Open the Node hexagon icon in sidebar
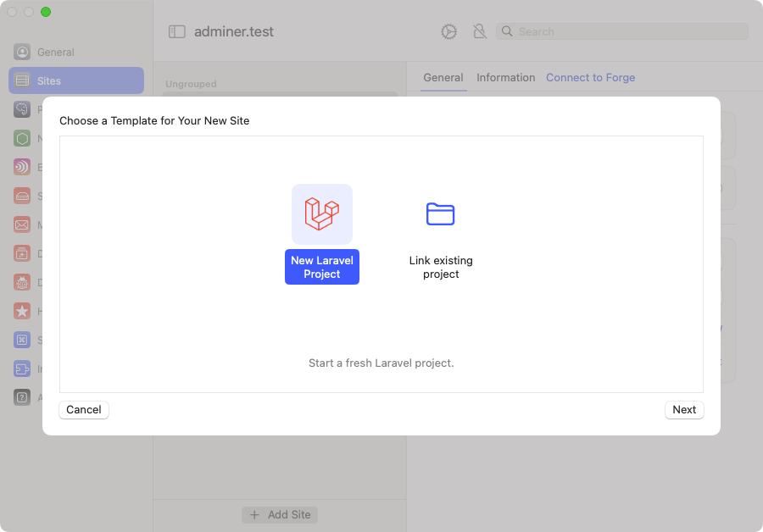Screen dimensions: 763x532 pyautogui.click(x=22, y=138)
